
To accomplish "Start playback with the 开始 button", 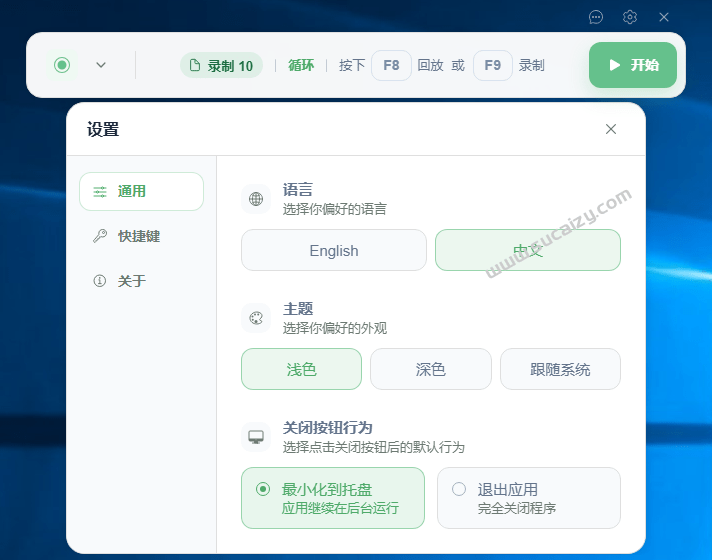I will tap(633, 65).
